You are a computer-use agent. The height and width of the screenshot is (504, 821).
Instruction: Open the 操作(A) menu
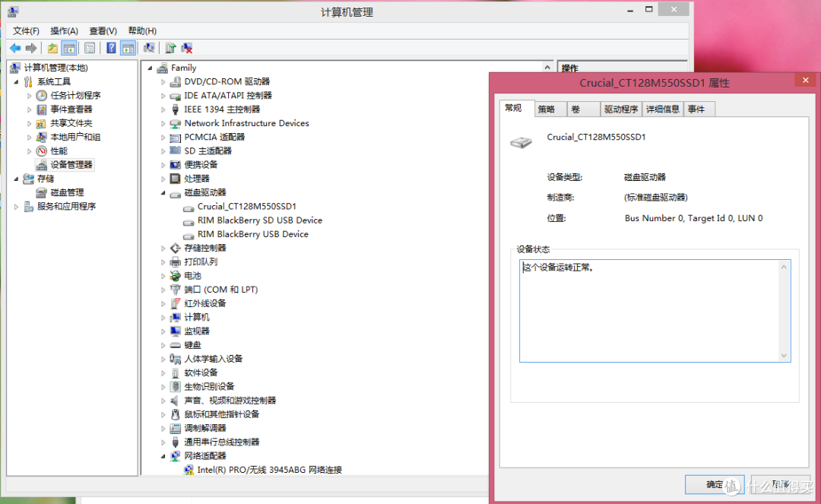point(64,31)
